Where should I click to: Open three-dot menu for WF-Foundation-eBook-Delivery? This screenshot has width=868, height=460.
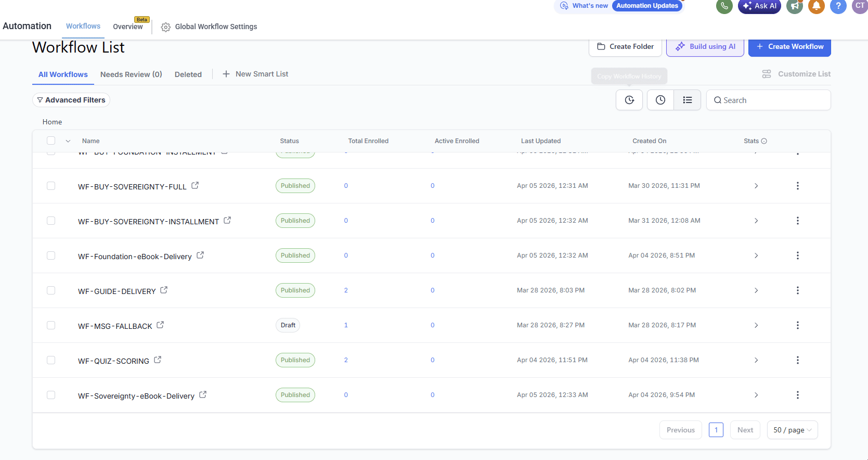coord(797,255)
